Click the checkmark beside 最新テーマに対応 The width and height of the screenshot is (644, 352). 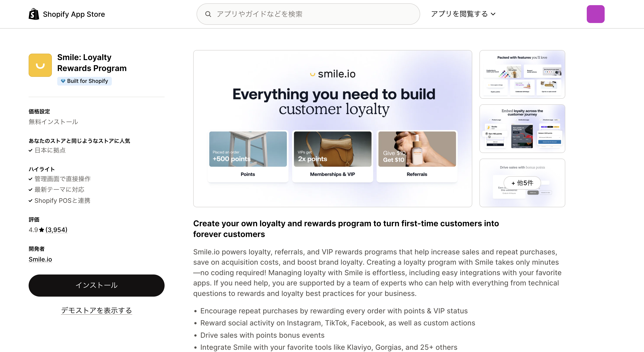(30, 190)
